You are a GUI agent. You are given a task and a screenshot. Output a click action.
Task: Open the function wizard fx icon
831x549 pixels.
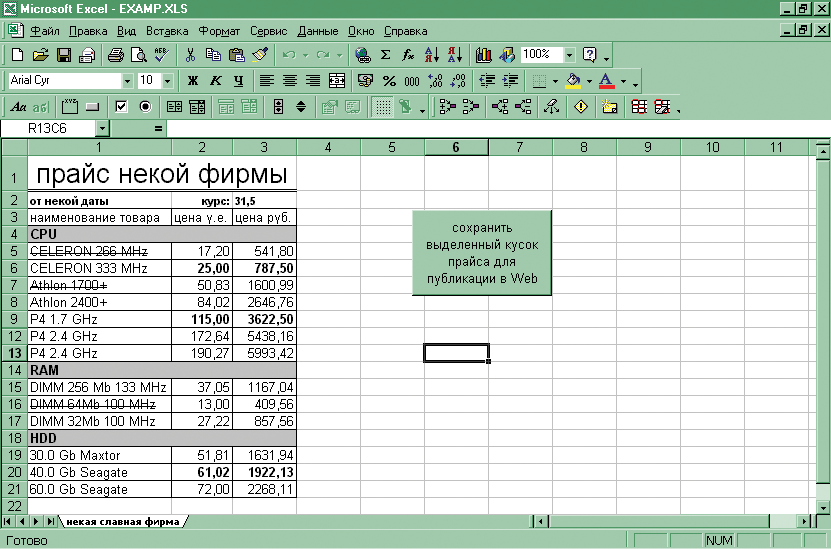click(408, 55)
